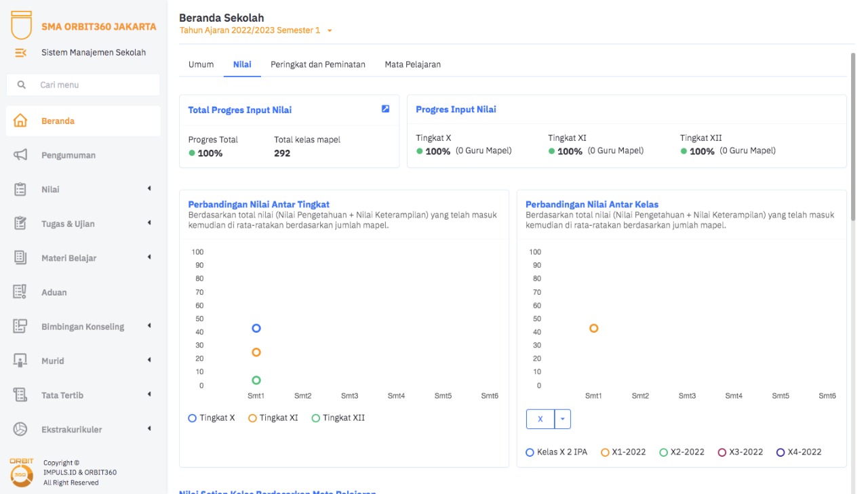
Task: Open the Tahun Ajaran semester dropdown
Action: [330, 30]
